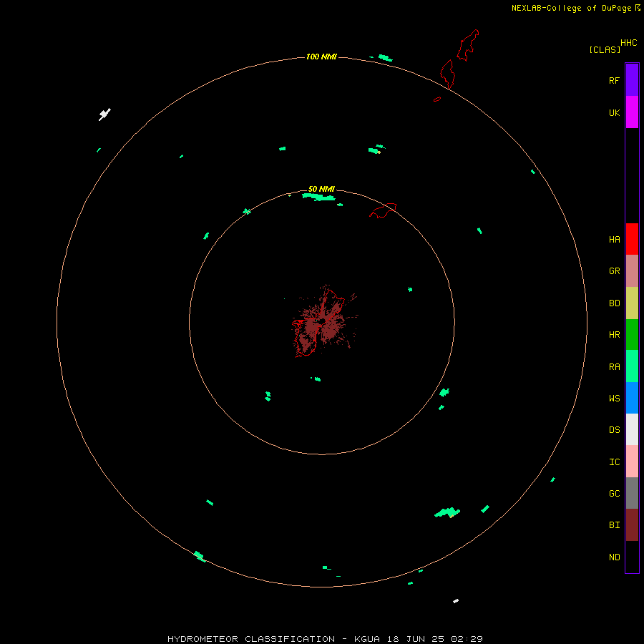Select the WS blue legend swatch
This screenshot has width=644, height=644.
(x=632, y=398)
